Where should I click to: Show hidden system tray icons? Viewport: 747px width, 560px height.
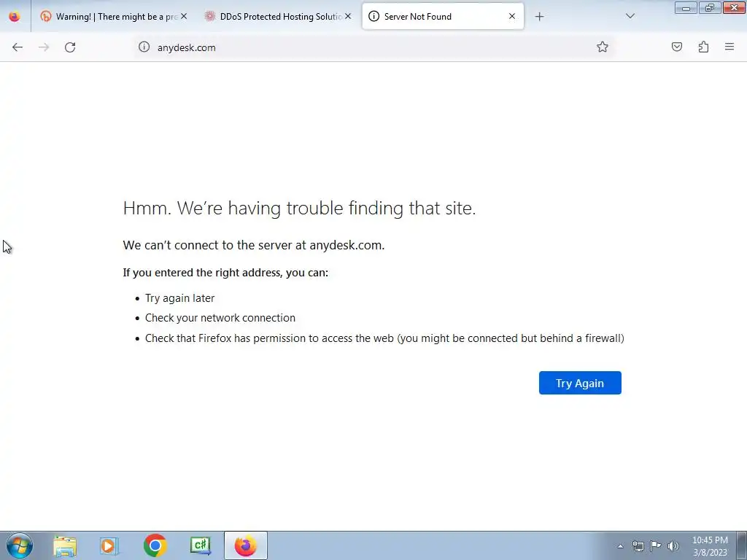(620, 546)
